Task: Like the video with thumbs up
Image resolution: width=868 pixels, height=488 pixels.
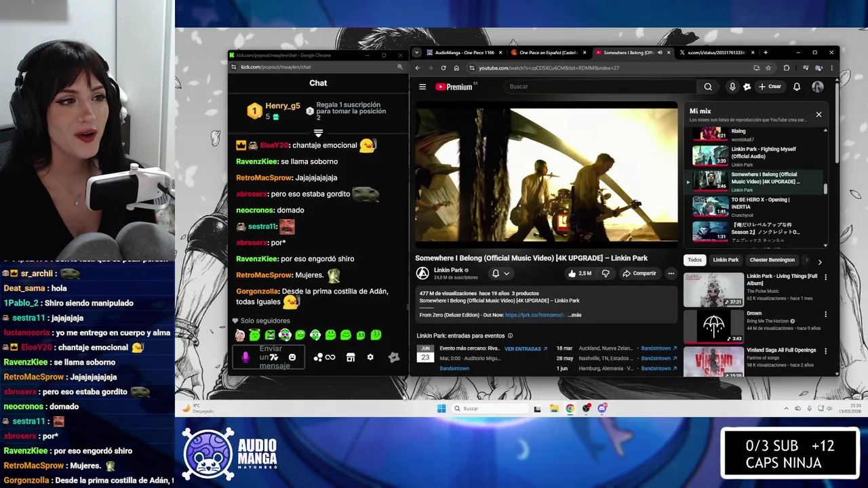Action: pos(580,273)
